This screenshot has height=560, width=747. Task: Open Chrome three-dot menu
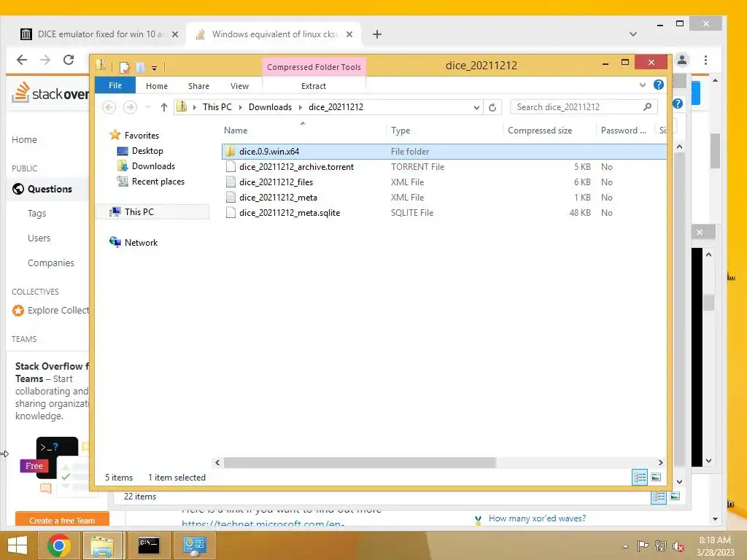(705, 60)
